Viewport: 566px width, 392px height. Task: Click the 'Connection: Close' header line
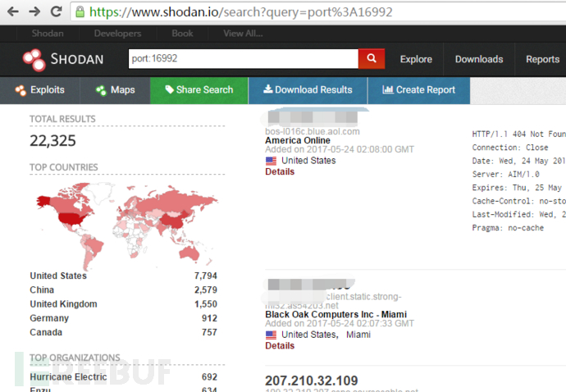(x=510, y=148)
